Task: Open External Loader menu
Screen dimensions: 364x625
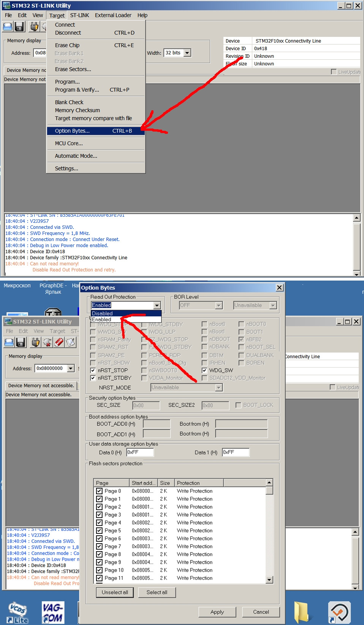Action: pos(113,15)
